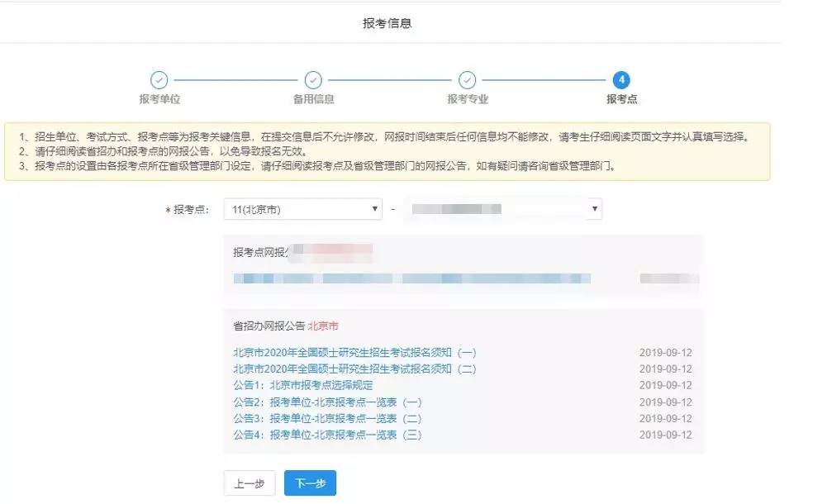The image size is (827, 504).
Task: Open 北京市2020年全国硕士研究生招生考试报名须知（二）link
Action: (354, 369)
